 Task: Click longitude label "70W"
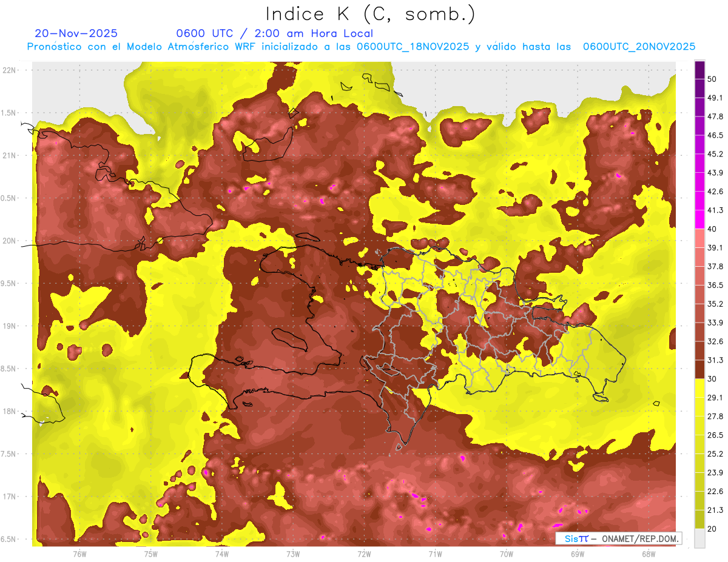[x=507, y=554]
